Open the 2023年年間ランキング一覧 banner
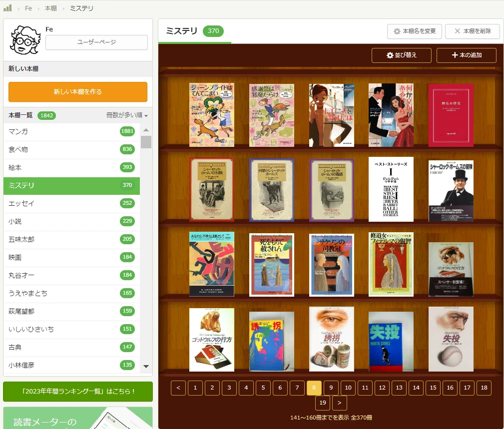Viewport: 504px width, 429px height. click(78, 392)
